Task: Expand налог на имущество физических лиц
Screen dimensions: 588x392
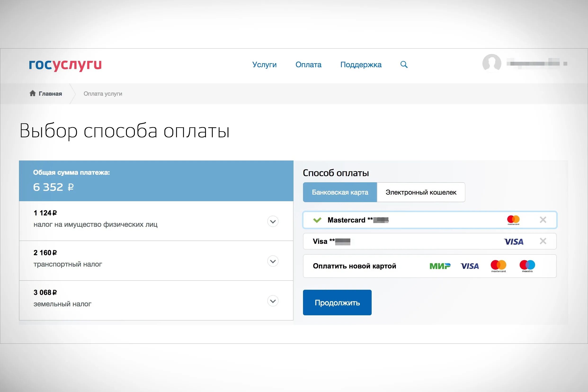Action: click(273, 221)
